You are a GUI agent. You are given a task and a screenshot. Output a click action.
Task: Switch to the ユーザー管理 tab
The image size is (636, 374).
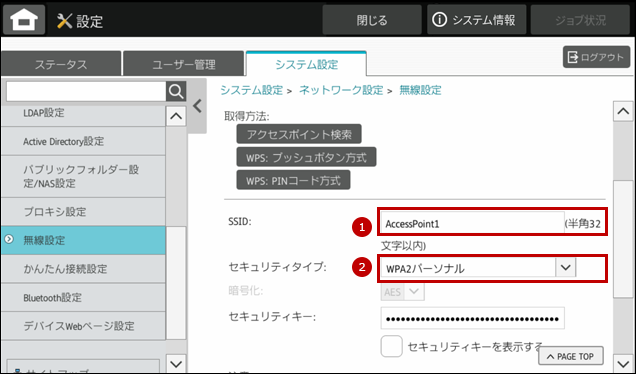click(184, 64)
